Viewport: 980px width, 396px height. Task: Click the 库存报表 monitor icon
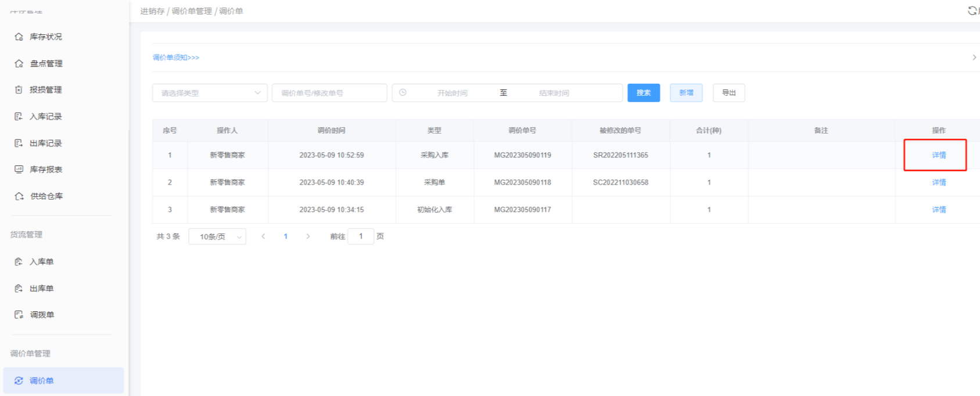pyautogui.click(x=19, y=169)
